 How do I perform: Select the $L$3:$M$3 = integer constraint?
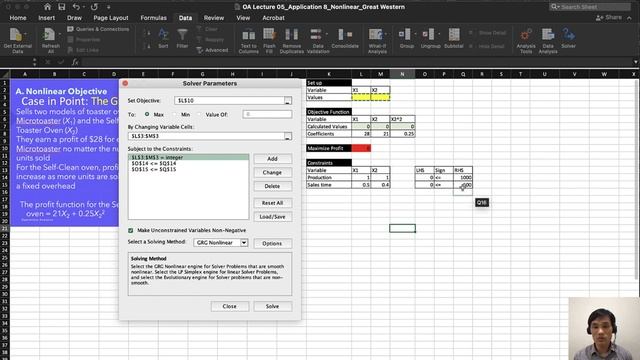tap(188, 157)
